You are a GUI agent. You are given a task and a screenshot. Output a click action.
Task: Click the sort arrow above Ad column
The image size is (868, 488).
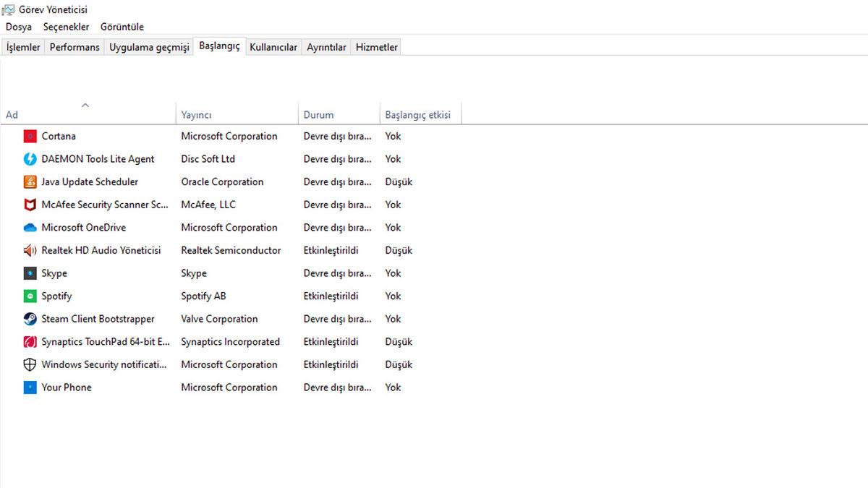86,104
